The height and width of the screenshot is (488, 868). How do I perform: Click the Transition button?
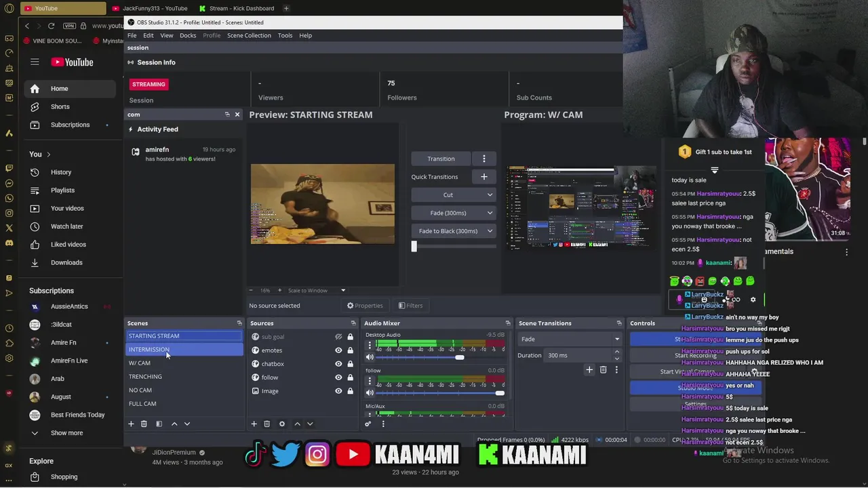(441, 159)
